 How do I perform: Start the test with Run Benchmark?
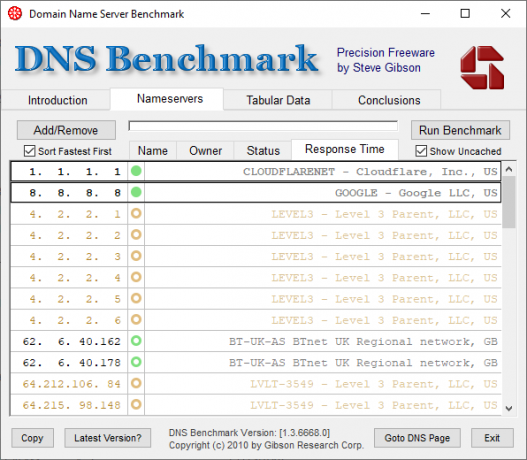click(x=460, y=130)
